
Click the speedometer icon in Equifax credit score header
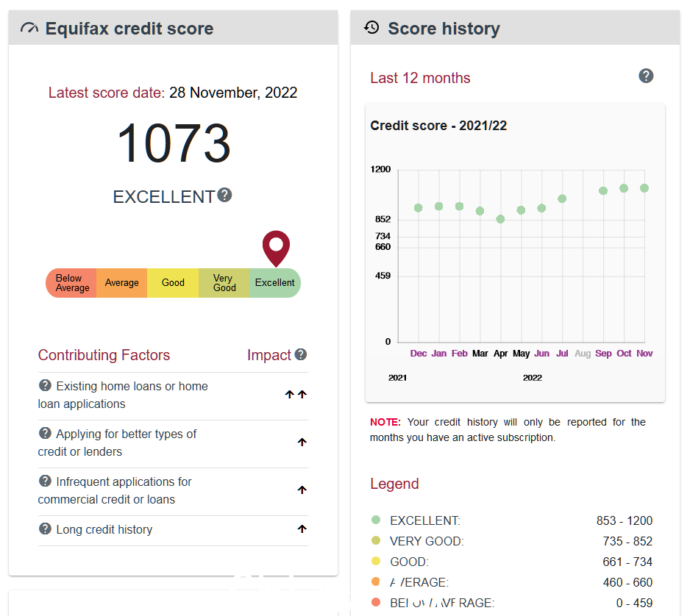pyautogui.click(x=29, y=28)
